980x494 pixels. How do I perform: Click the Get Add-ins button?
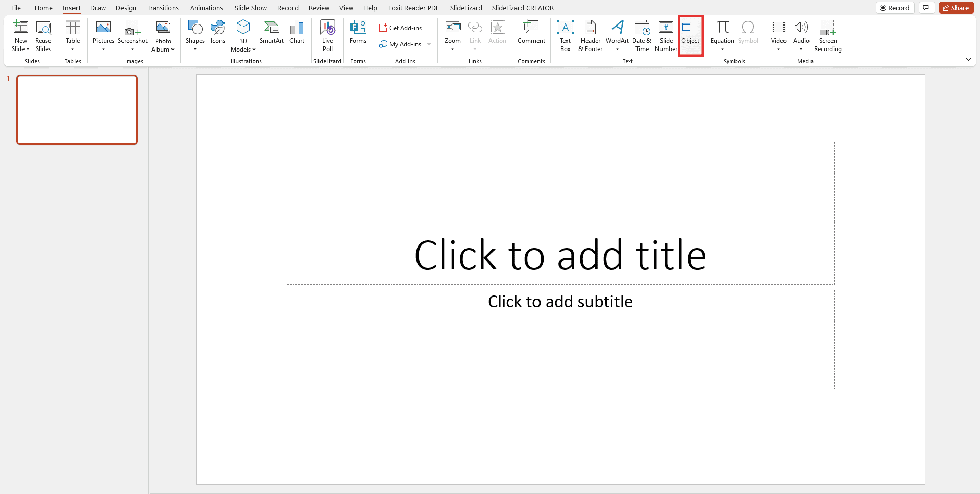(400, 27)
